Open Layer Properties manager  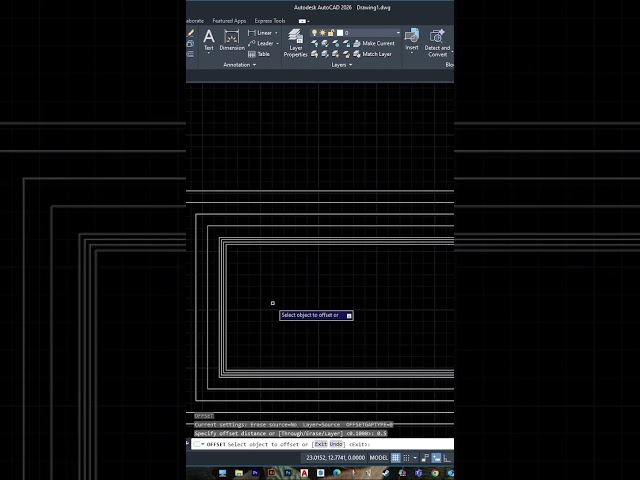(295, 43)
